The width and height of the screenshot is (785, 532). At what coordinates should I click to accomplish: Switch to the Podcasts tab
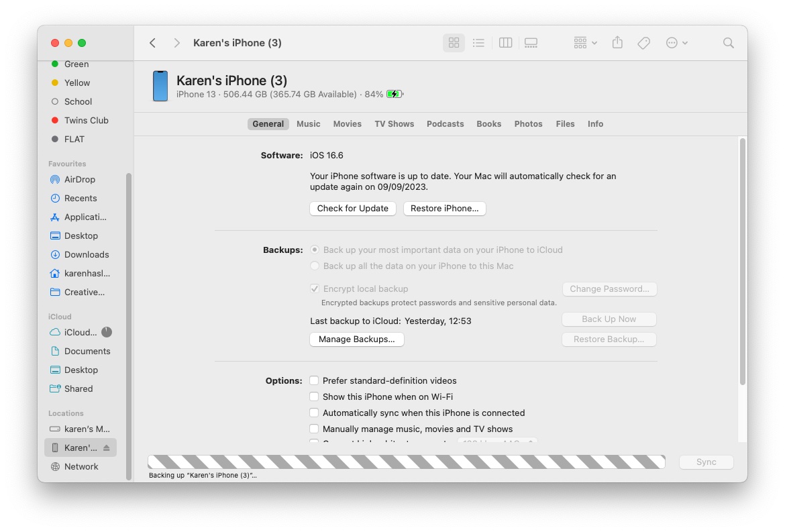click(445, 123)
